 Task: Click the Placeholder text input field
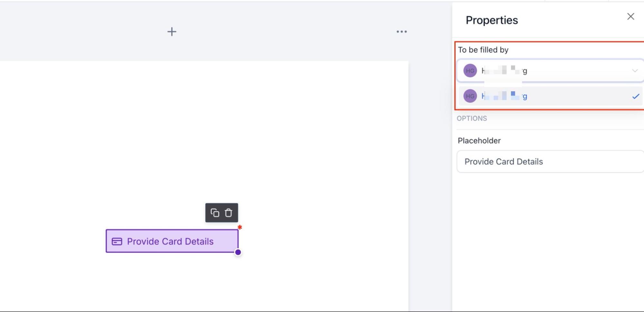550,162
